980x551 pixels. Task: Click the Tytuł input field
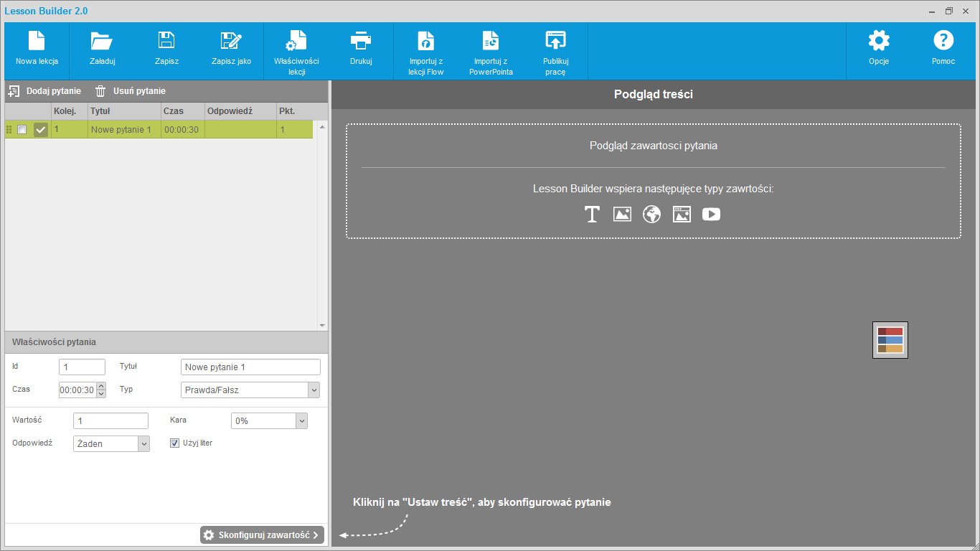[250, 367]
